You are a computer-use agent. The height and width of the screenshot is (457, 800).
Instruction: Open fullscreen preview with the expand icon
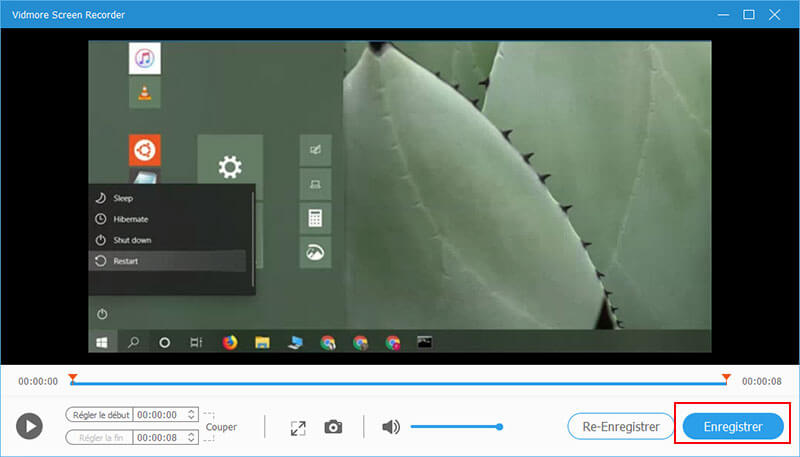click(297, 427)
